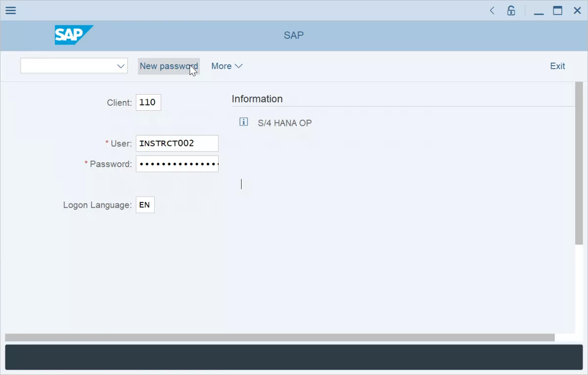
Task: Close the SAP window
Action: click(x=577, y=10)
